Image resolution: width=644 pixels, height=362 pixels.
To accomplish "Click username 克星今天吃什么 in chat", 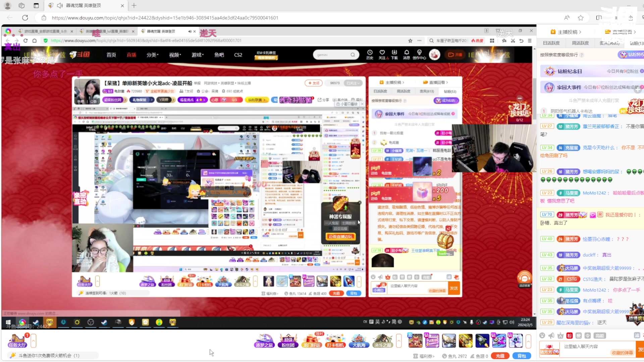I will 598,148.
